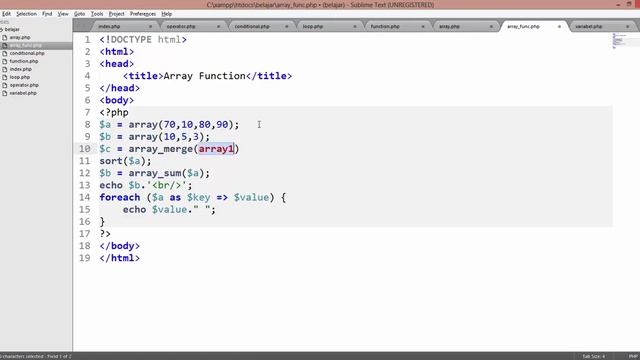
Task: Click line number 19 in the gutter
Action: click(84, 258)
